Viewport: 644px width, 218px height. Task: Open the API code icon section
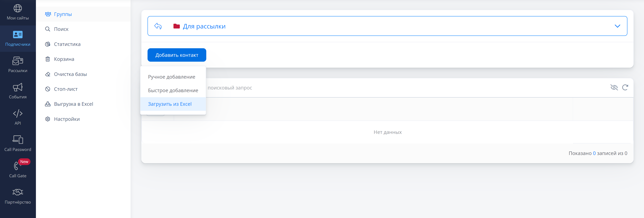click(17, 114)
